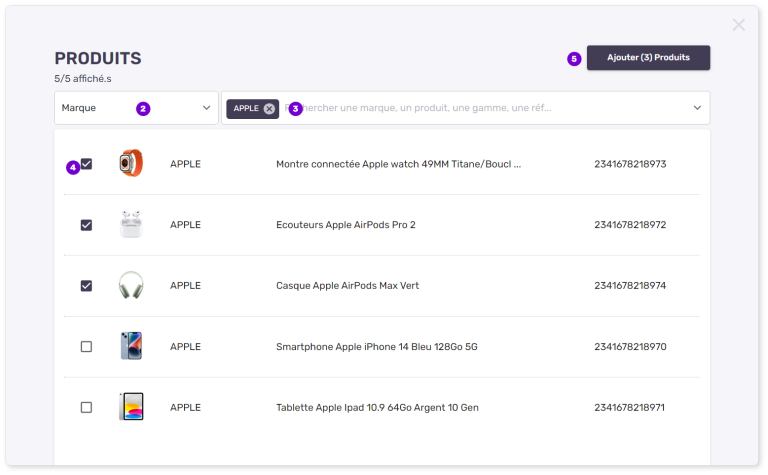This screenshot has width=768, height=475.
Task: Uncheck the Apple Watch product checkbox
Action: pyautogui.click(x=87, y=164)
